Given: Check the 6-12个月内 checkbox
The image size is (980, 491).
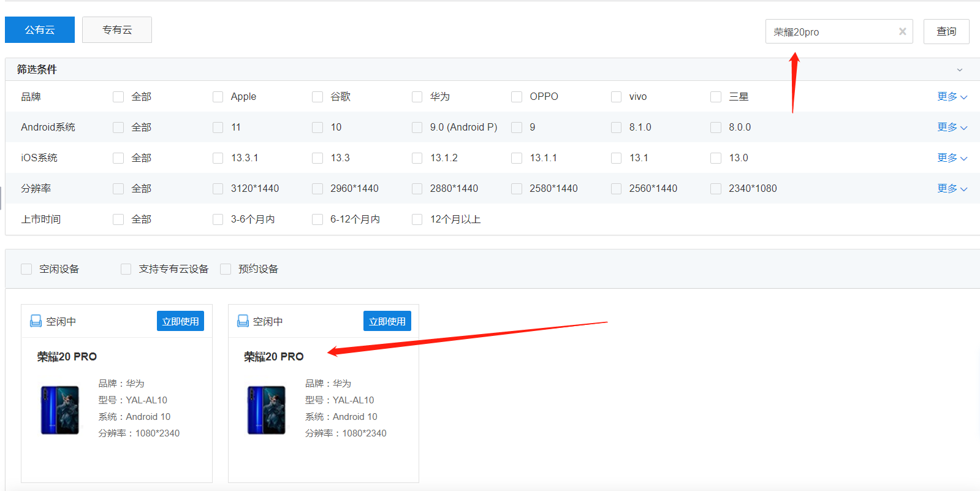Looking at the screenshot, I should click(317, 219).
